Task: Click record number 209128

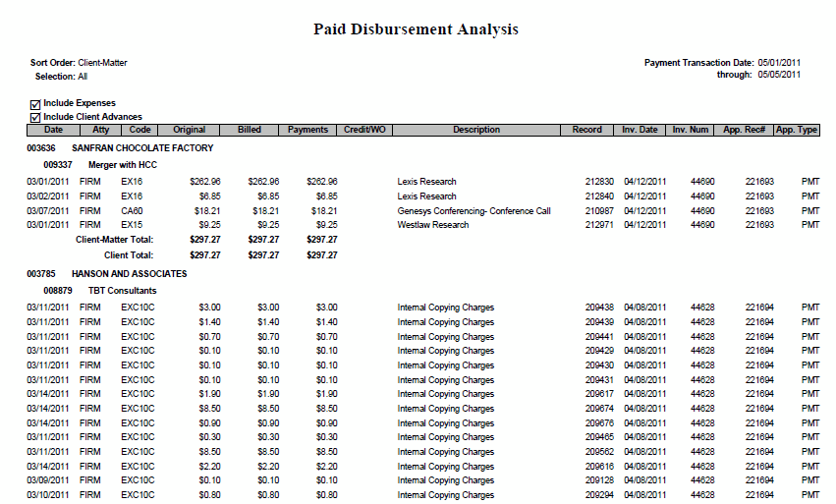Action: [x=599, y=480]
